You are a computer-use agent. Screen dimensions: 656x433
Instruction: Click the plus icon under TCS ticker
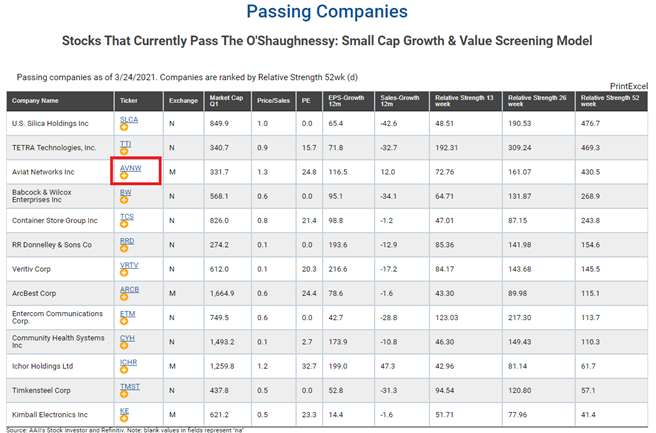(x=124, y=224)
